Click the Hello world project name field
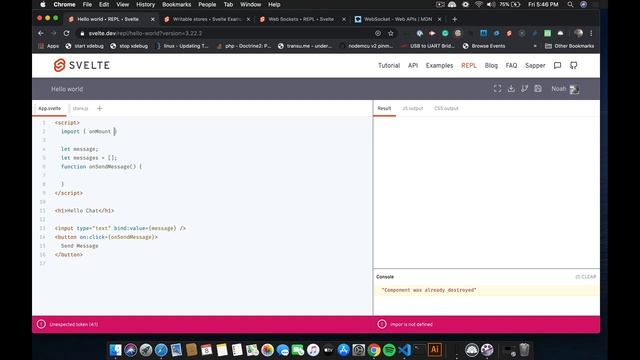Screen dimensions: 640x360 click(67, 89)
